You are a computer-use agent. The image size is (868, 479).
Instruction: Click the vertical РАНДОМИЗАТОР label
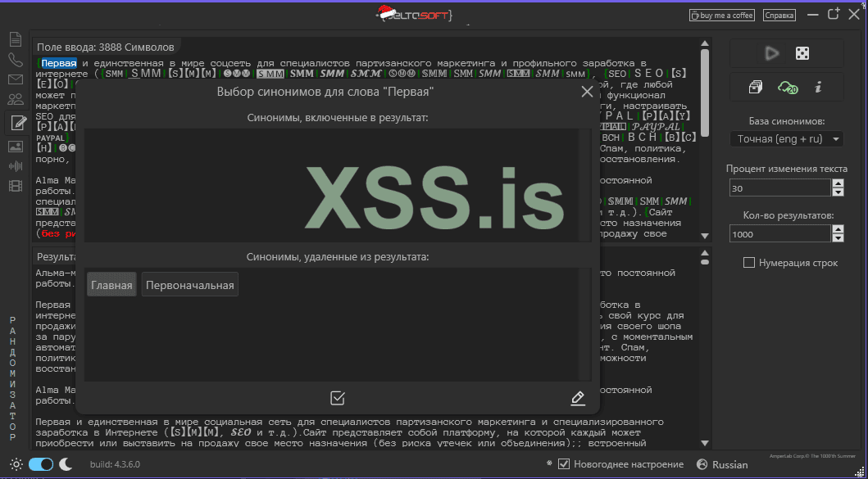tap(13, 379)
